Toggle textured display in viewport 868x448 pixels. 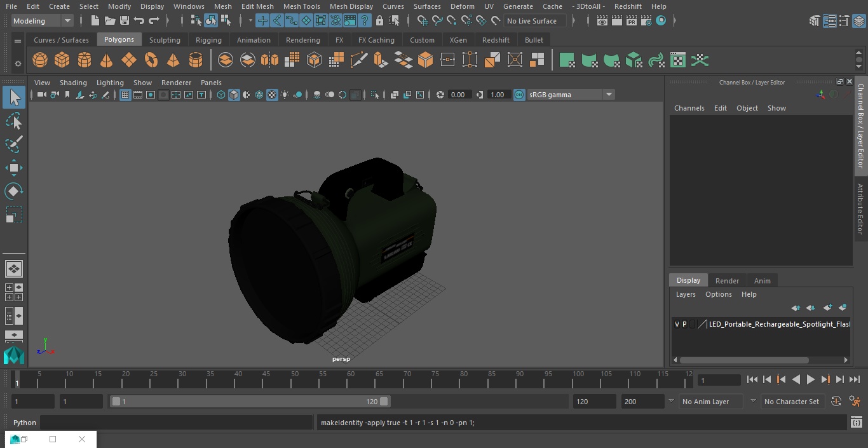point(272,95)
